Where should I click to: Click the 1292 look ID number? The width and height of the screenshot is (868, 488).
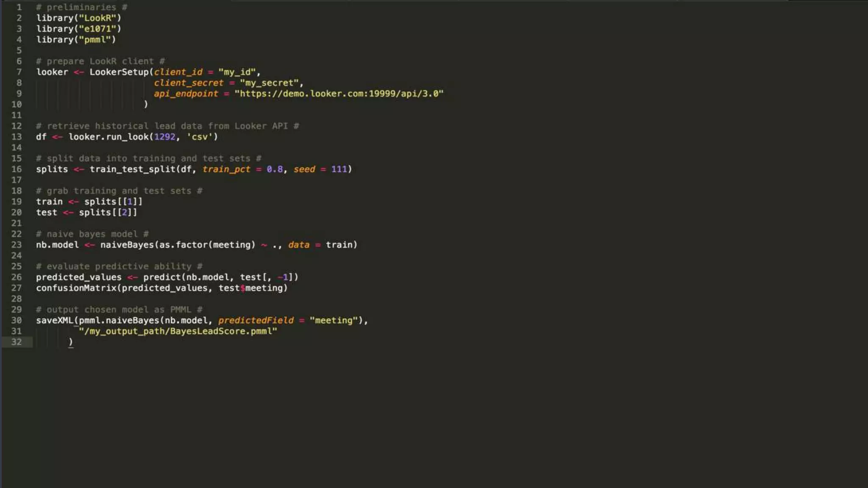click(164, 137)
